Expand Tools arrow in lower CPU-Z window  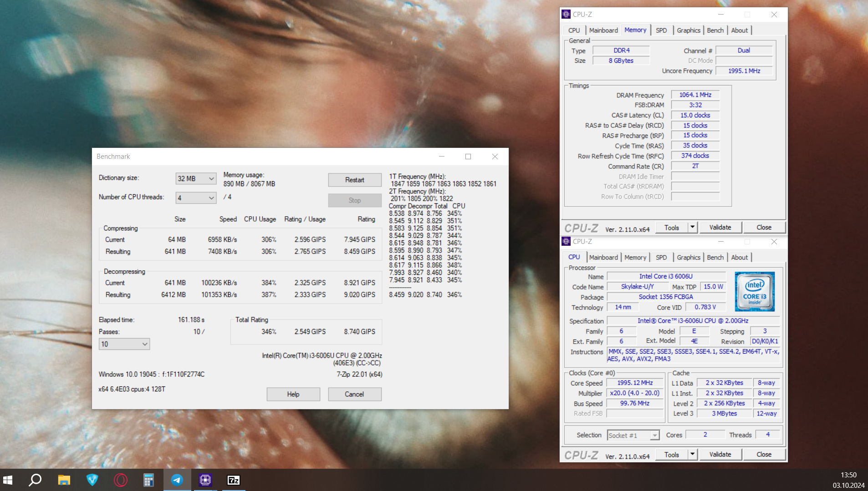(x=692, y=454)
